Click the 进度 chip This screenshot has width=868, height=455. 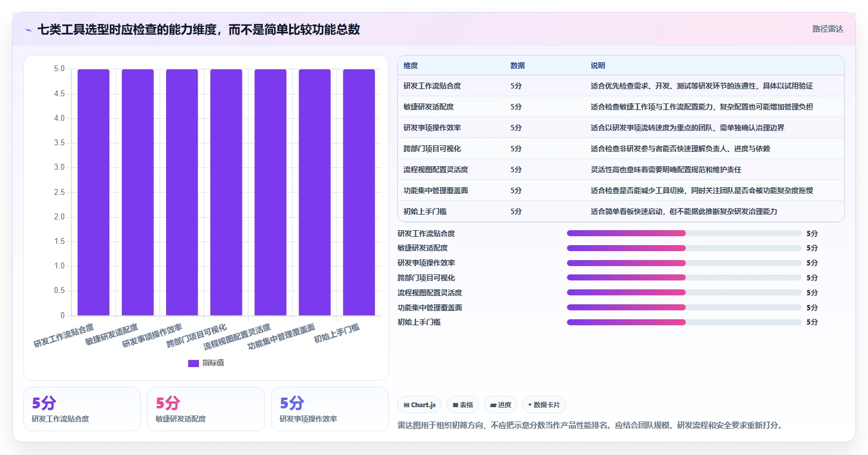[x=501, y=405]
